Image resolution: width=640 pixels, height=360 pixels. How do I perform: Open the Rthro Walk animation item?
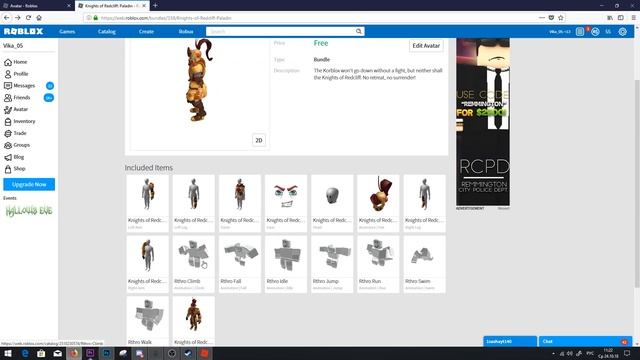147,321
